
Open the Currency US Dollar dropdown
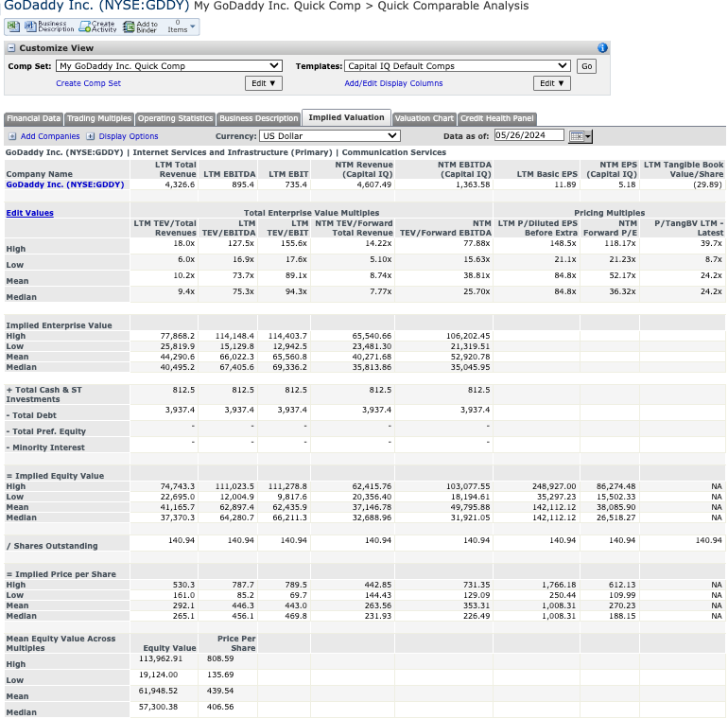(330, 135)
